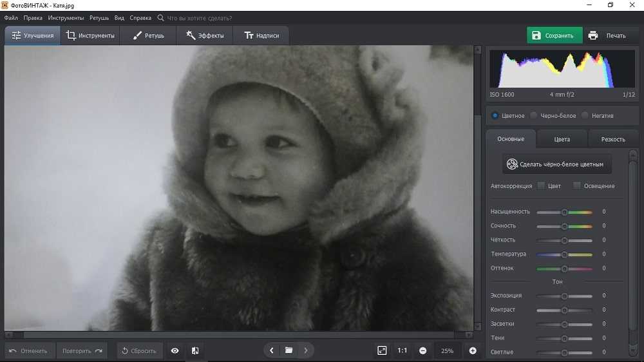Image resolution: width=644 pixels, height=362 pixels.
Task: Go to previous photo arrow
Action: coord(272,350)
